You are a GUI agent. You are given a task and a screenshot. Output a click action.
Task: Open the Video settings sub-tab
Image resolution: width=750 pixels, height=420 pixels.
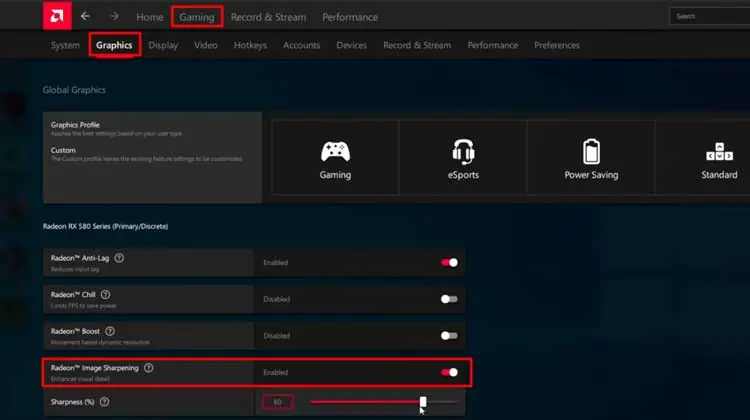tap(206, 45)
